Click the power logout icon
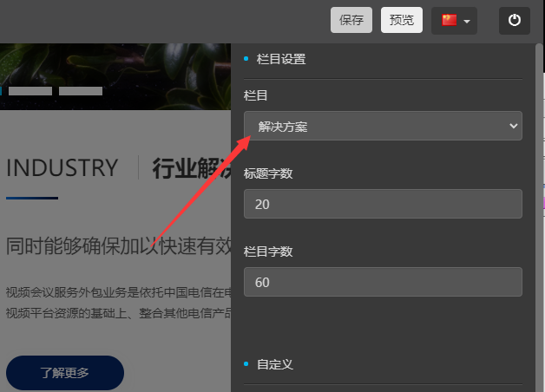Screen dimensions: 545x392 (515, 20)
